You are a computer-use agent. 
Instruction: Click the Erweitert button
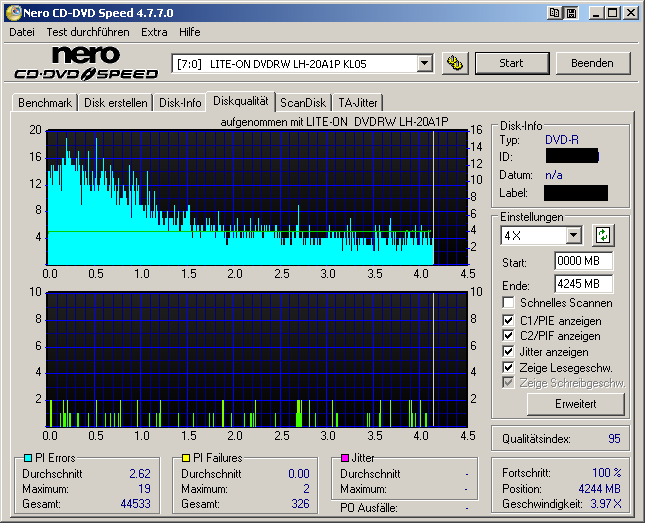(x=575, y=404)
